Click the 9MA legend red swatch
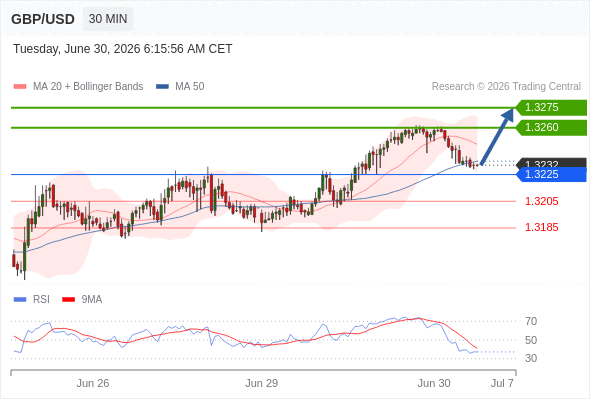 pos(68,300)
